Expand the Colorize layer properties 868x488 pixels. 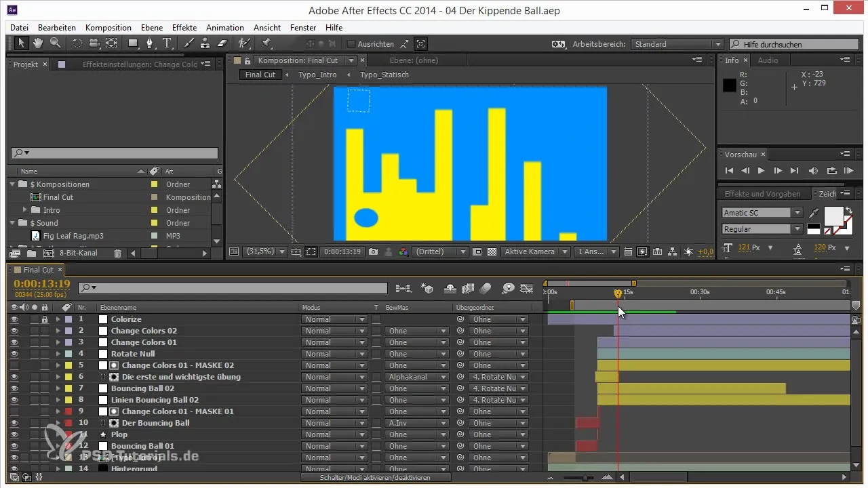click(x=58, y=319)
